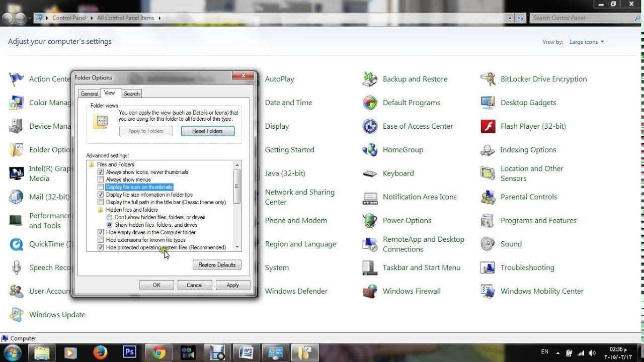
Task: Click the Ease of Access Center icon
Action: 370,126
